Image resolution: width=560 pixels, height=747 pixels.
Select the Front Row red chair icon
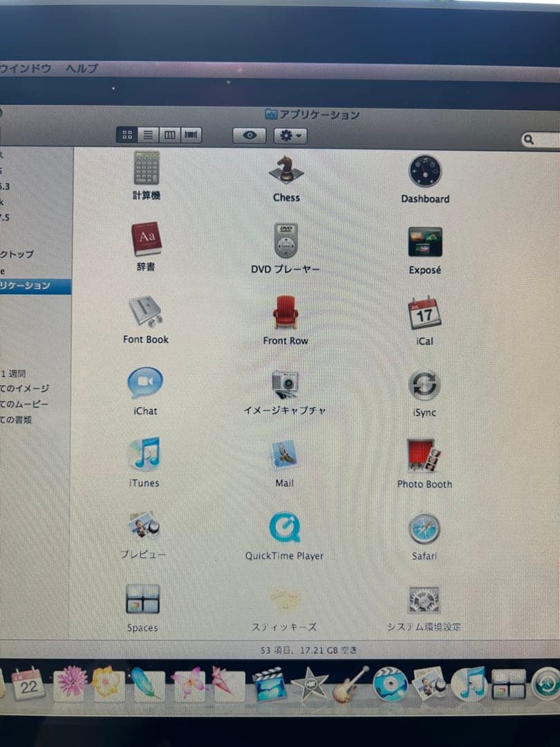pos(286,312)
